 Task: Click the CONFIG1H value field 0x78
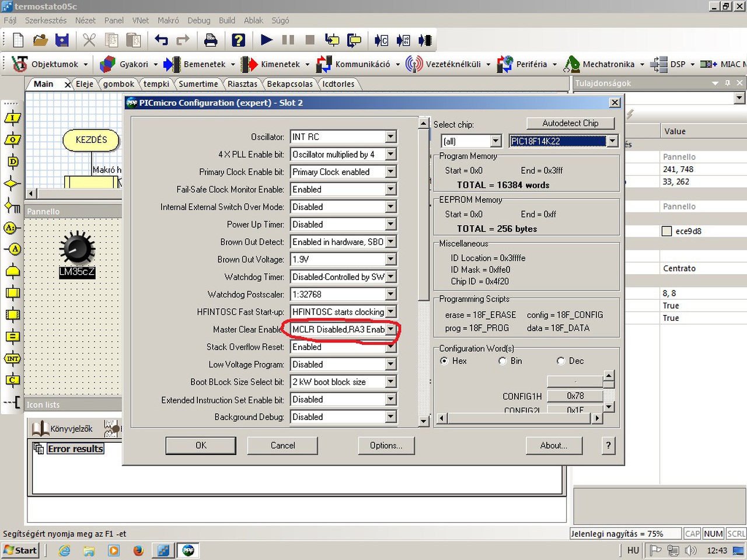tap(575, 396)
